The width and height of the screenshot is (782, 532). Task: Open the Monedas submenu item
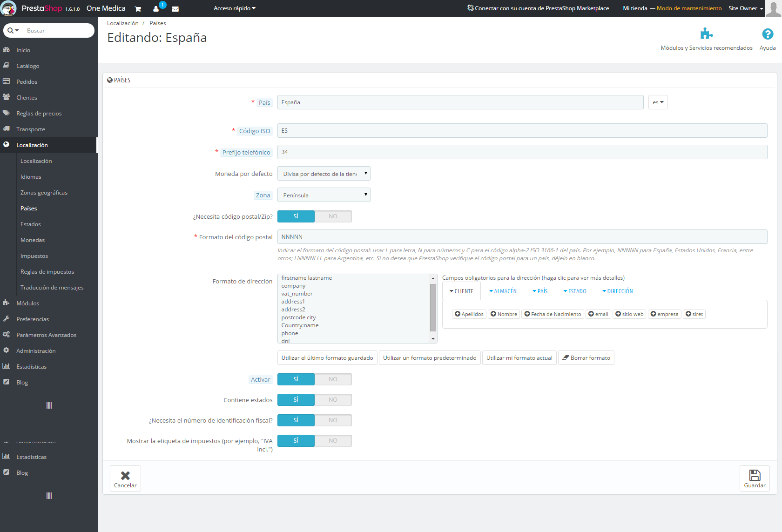point(33,240)
